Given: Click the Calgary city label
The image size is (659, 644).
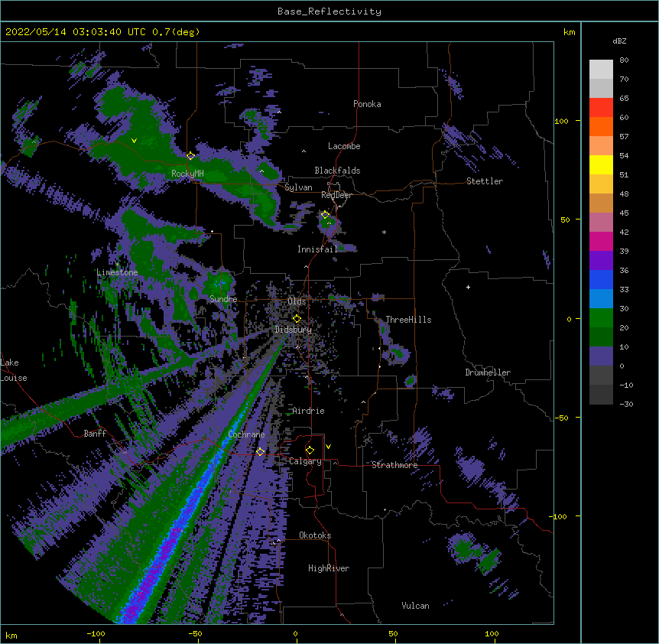Looking at the screenshot, I should click(305, 461).
